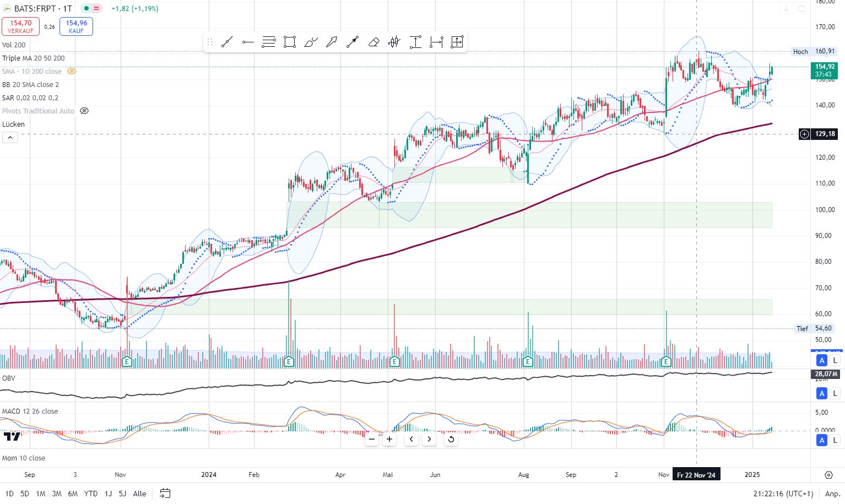Open the go-to-date calendar picker
This screenshot has width=845, height=504.
point(165,494)
